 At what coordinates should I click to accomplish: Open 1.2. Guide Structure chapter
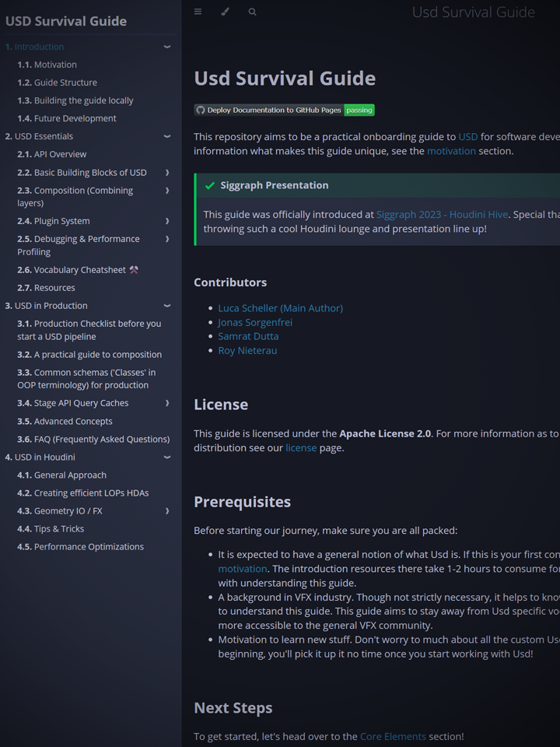click(x=57, y=82)
